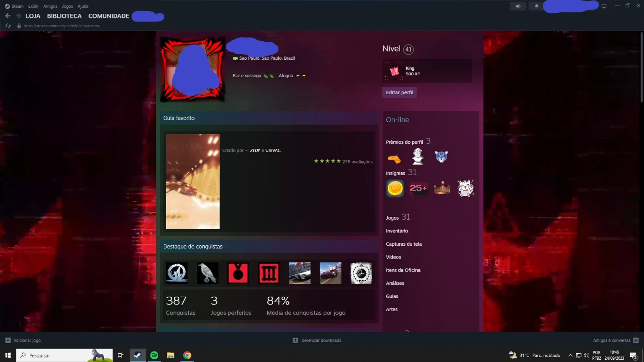
Task: Open the Guias link
Action: (x=392, y=296)
